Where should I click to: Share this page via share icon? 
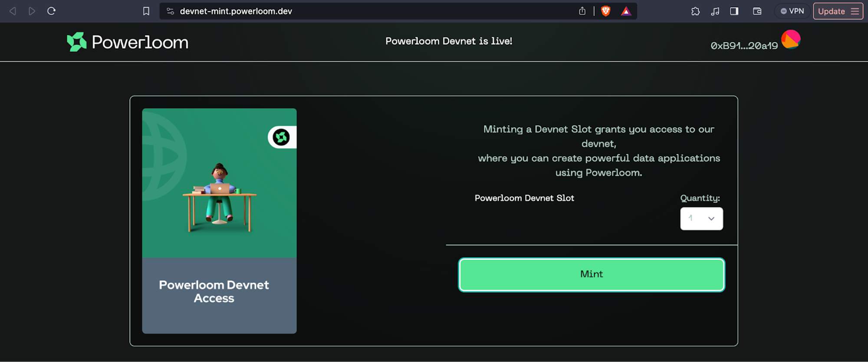click(582, 11)
